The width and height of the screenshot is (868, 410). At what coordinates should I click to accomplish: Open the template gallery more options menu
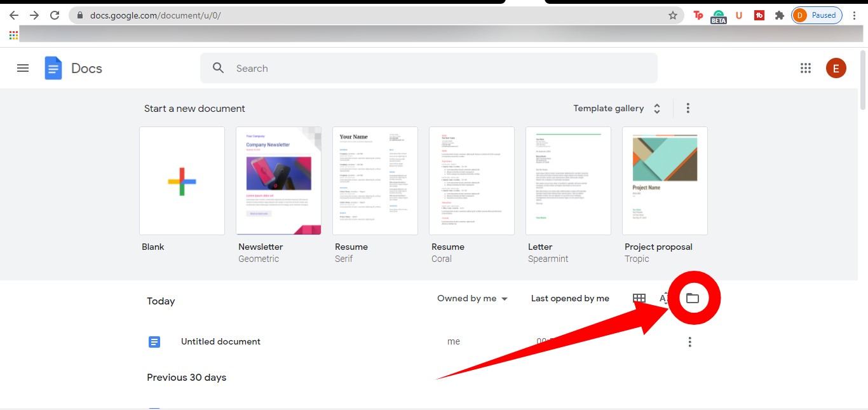click(688, 108)
